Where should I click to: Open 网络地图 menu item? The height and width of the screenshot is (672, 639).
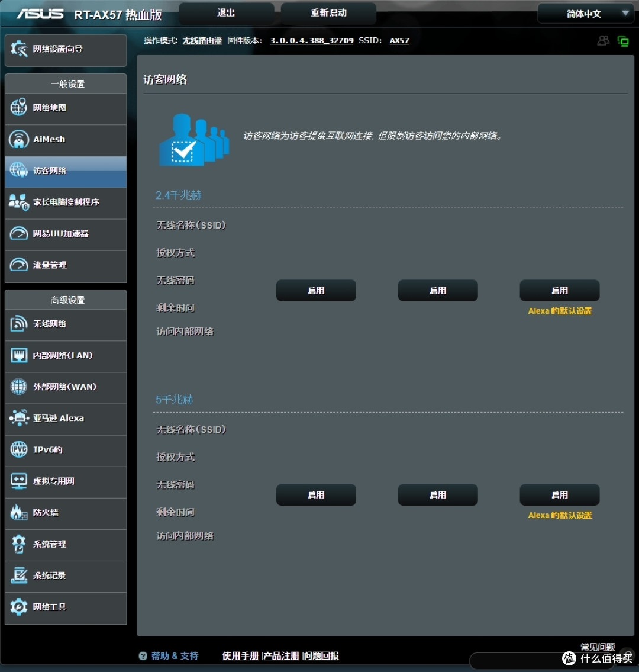click(x=66, y=108)
